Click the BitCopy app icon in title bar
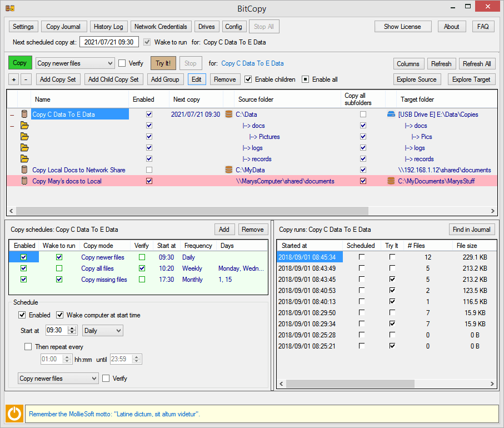 tap(10, 8)
